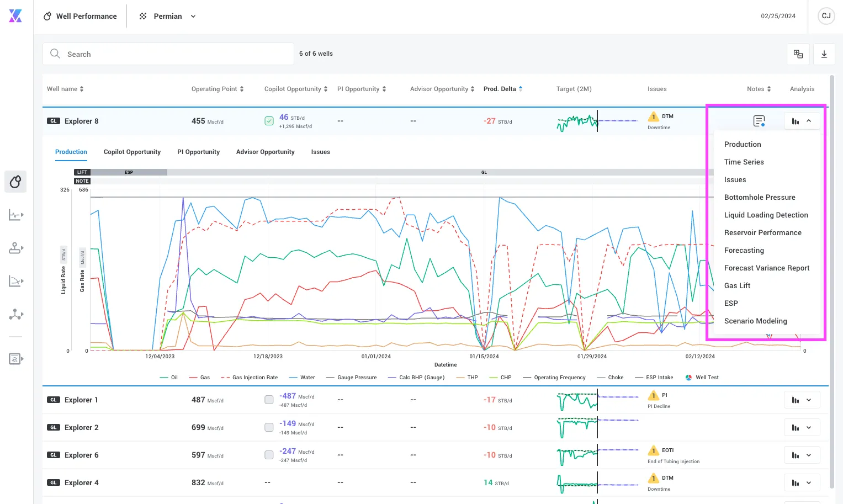Viewport: 843px width, 504px height.
Task: Click the Gas series red legend swatch
Action: click(193, 378)
